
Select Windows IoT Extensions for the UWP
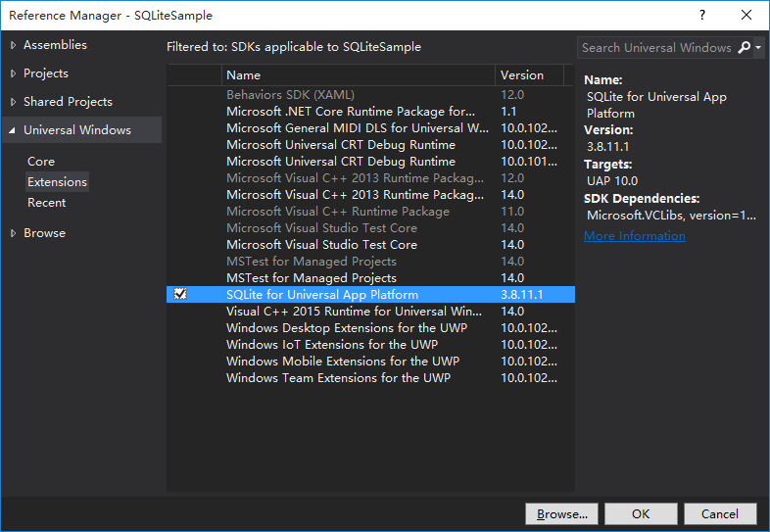[x=370, y=345]
